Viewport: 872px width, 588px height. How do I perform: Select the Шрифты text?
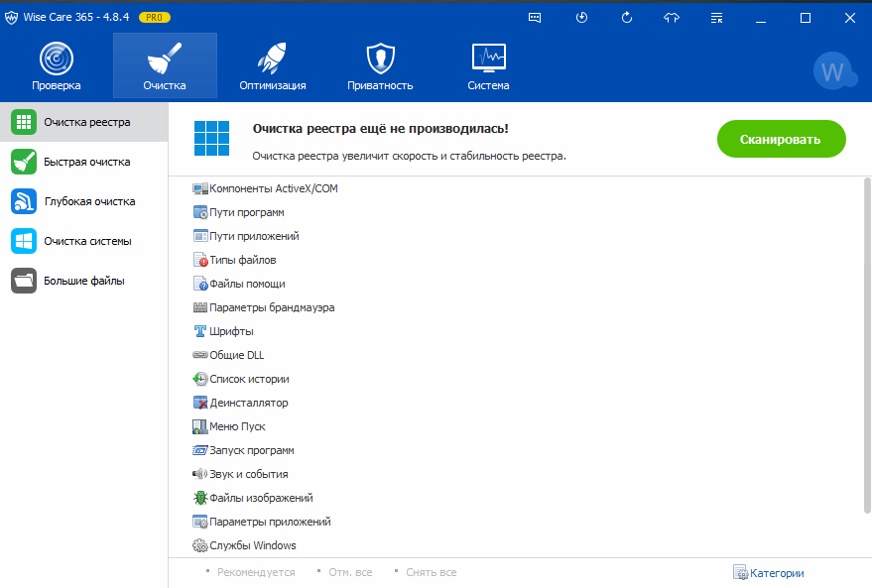231,331
